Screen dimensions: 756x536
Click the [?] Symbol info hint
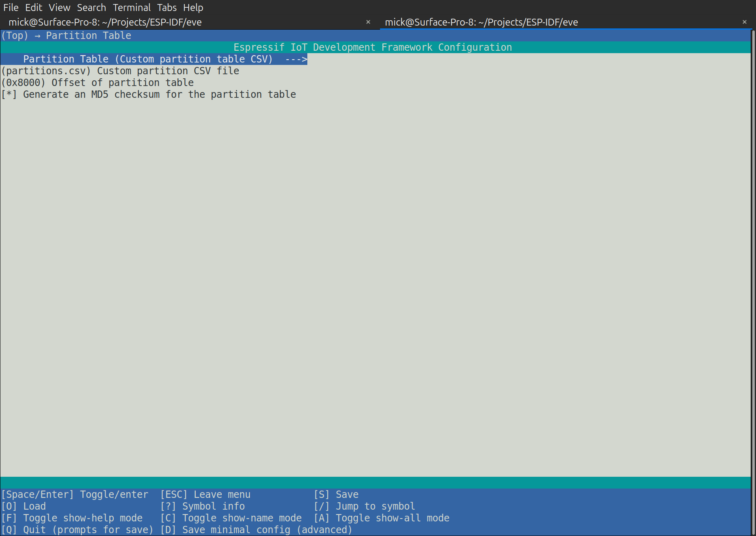coord(203,506)
